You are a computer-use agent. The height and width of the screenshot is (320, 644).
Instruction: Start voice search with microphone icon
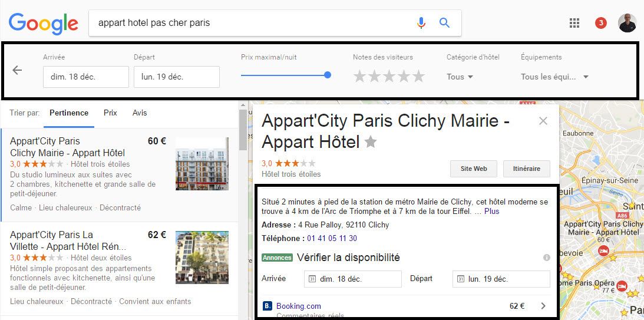[x=421, y=22]
